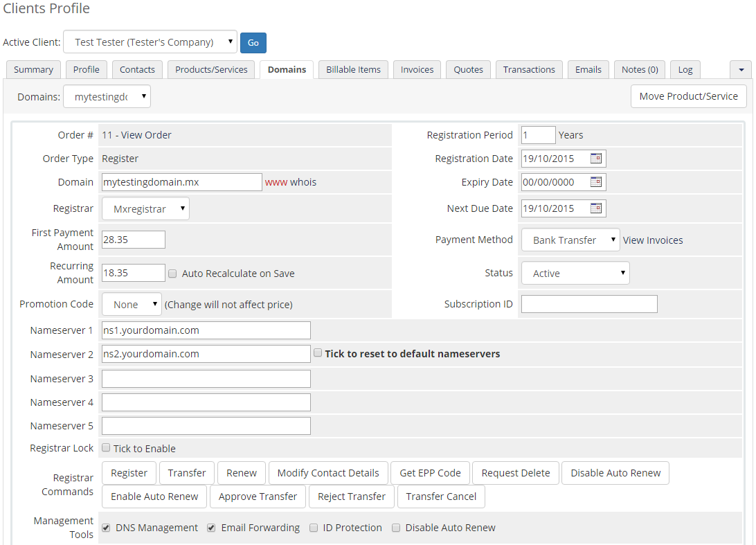The height and width of the screenshot is (545, 756).
Task: Open Notes (0) tab
Action: click(640, 69)
